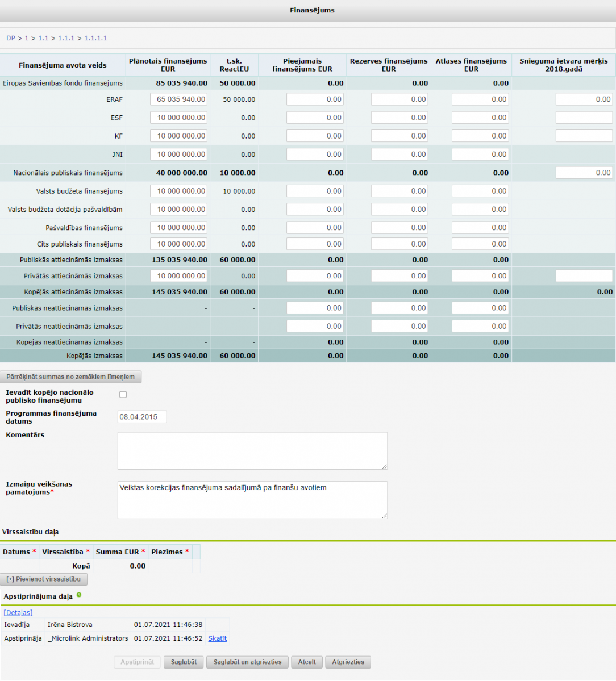616x681 pixels.
Task: Click Pievienot virssaistību button
Action: click(x=44, y=579)
